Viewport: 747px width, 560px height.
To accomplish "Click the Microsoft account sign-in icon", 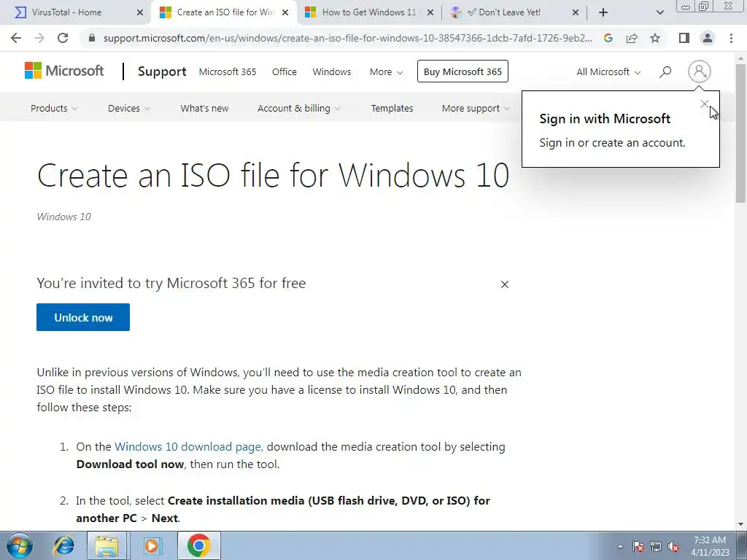I will point(700,71).
